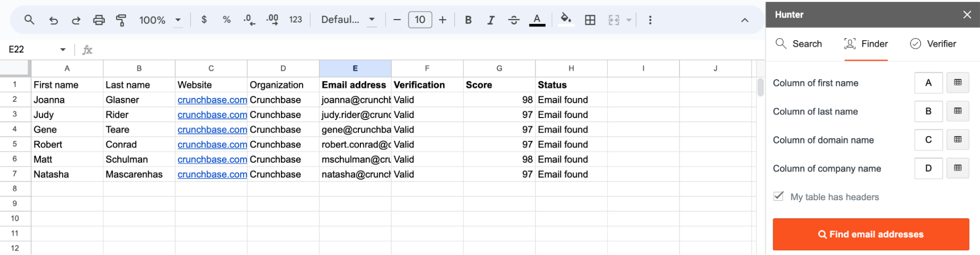The height and width of the screenshot is (255, 980).
Task: Click the Find email addresses button
Action: pos(871,234)
